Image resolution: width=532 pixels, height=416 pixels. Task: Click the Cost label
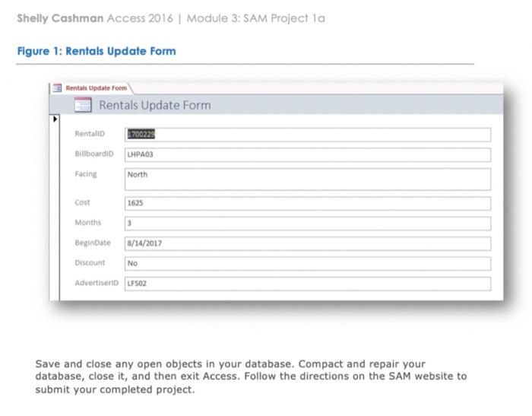click(82, 203)
